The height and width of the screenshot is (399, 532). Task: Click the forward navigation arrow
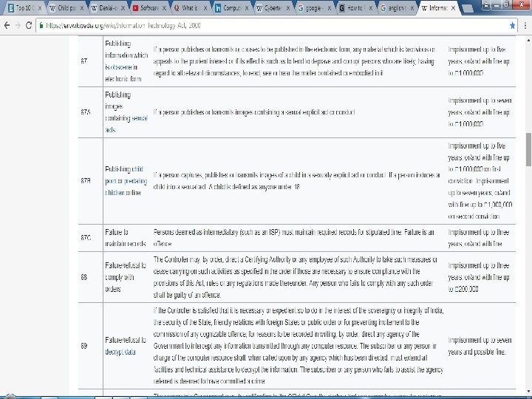(18, 25)
